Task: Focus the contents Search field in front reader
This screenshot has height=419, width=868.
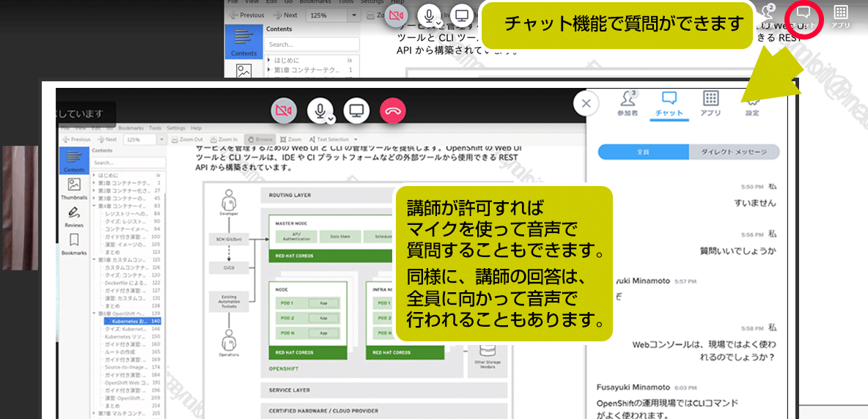Action: pos(128,163)
